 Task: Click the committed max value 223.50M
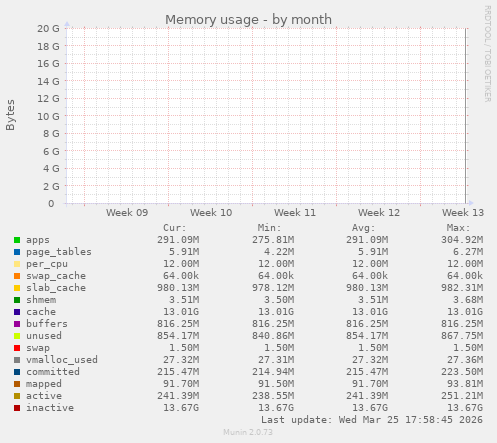coord(462,372)
